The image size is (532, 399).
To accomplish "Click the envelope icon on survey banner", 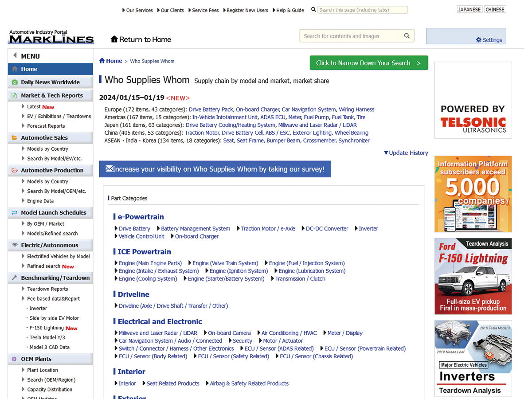I will [109, 168].
